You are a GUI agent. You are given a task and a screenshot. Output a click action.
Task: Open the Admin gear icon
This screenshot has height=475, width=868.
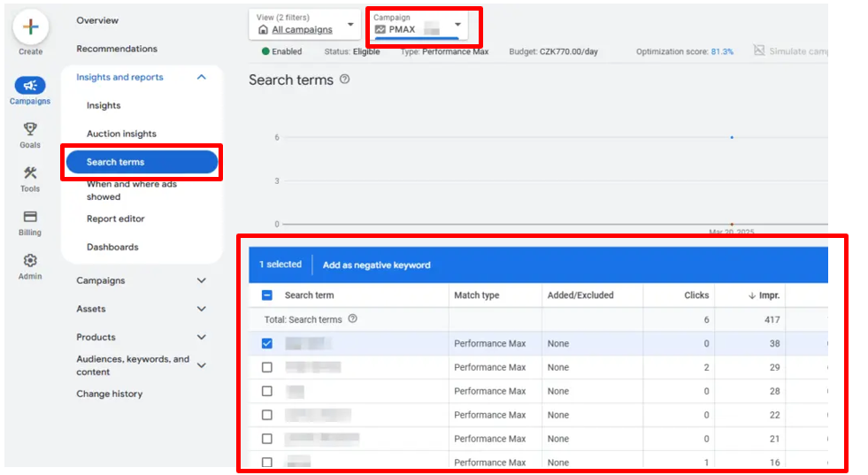[30, 260]
